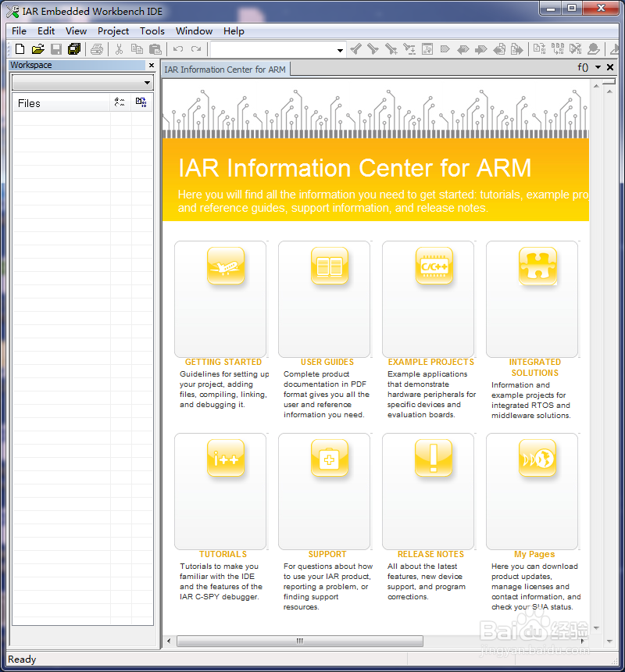Viewport: 625px width, 672px height.
Task: Click the horizontal scrollbar thumb
Action: coord(300,642)
